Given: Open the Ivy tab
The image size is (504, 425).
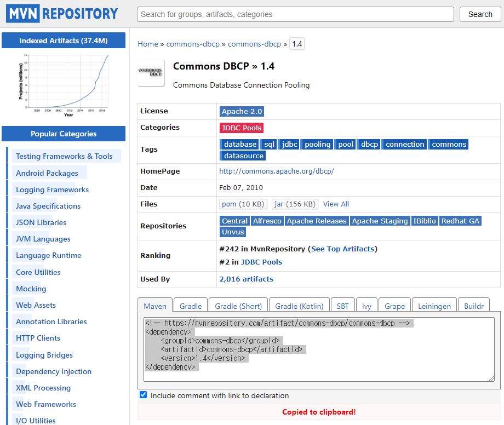Looking at the screenshot, I should point(366,306).
